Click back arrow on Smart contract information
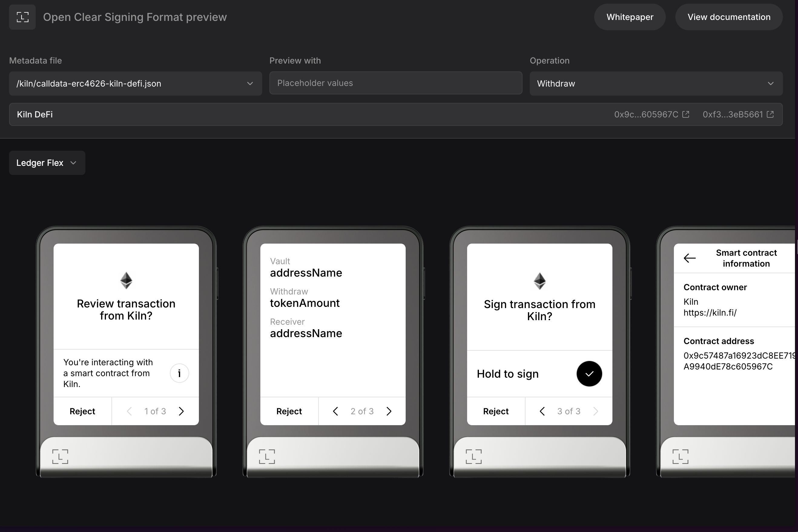 [689, 258]
